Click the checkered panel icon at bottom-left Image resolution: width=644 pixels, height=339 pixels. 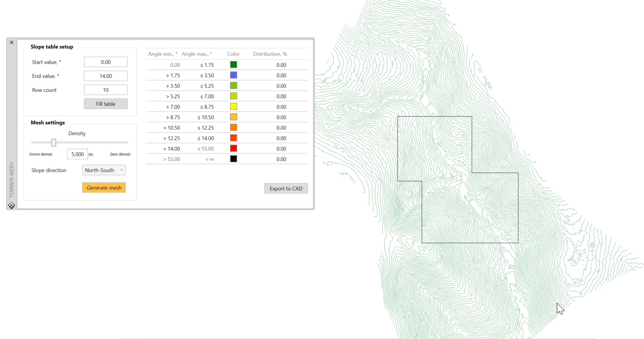[x=12, y=205]
